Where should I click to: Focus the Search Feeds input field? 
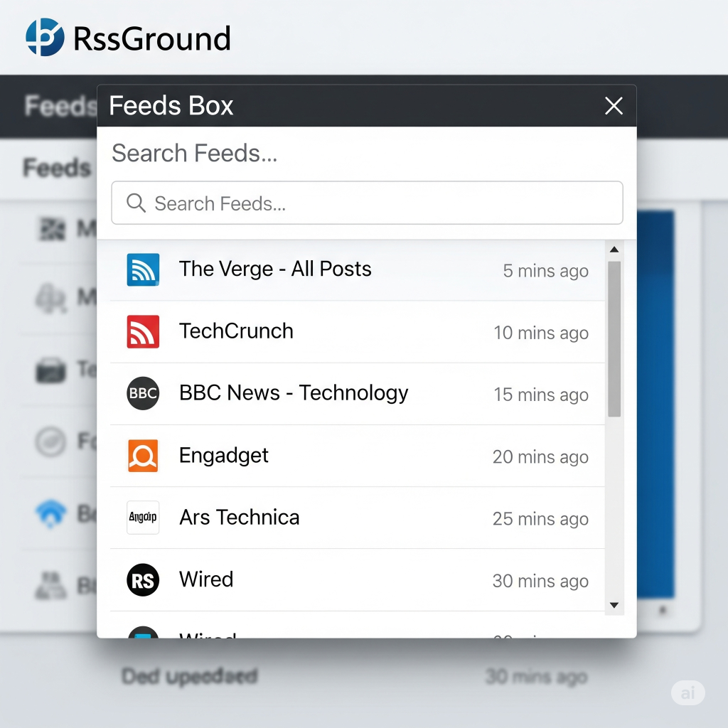point(367,203)
